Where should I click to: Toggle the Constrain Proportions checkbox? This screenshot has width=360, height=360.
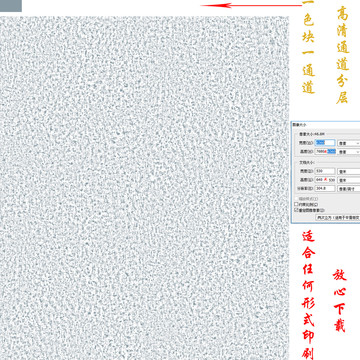[x=296, y=204]
